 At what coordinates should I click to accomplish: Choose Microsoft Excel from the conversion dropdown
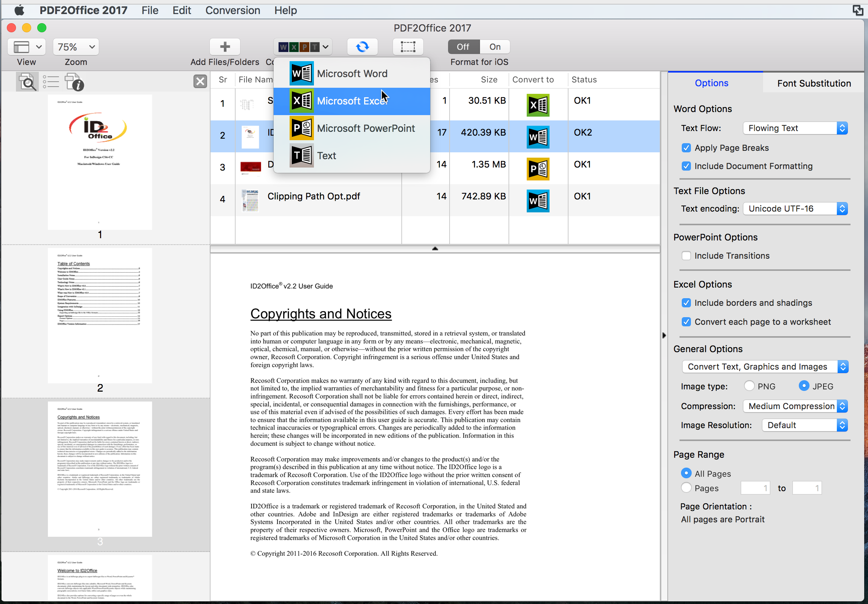pos(352,101)
